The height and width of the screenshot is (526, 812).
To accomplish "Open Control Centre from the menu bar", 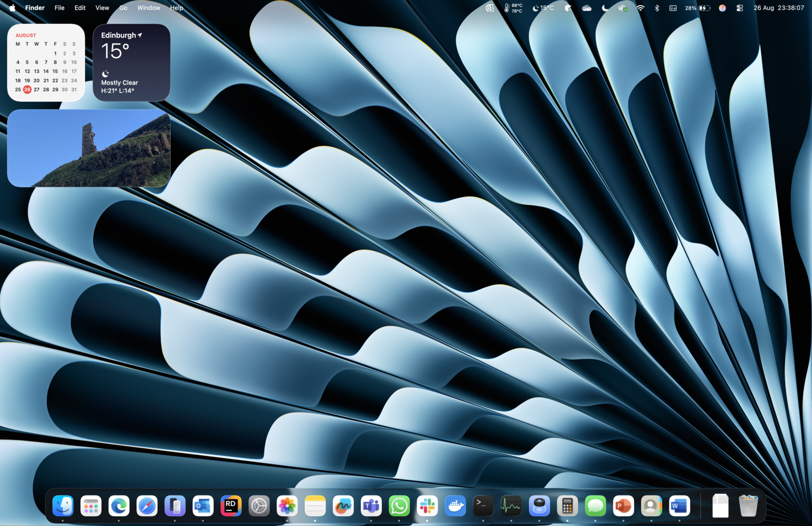I will [x=740, y=8].
